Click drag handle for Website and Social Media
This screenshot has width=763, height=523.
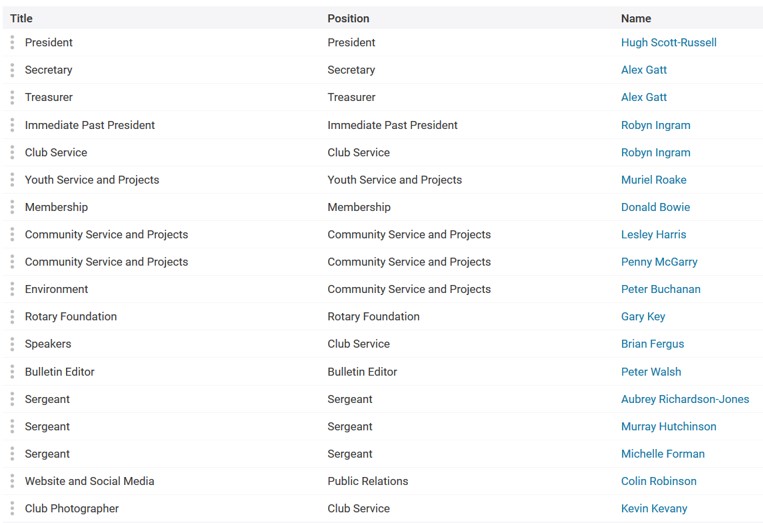pos(12,481)
